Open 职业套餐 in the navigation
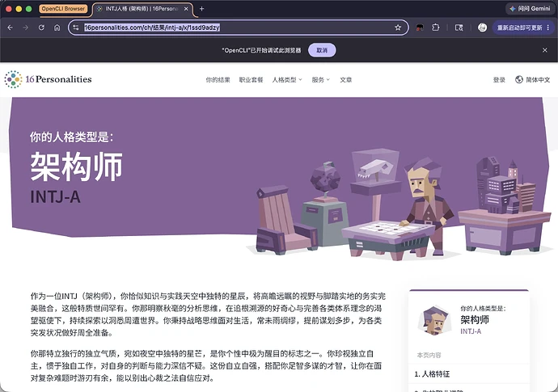 click(x=251, y=80)
